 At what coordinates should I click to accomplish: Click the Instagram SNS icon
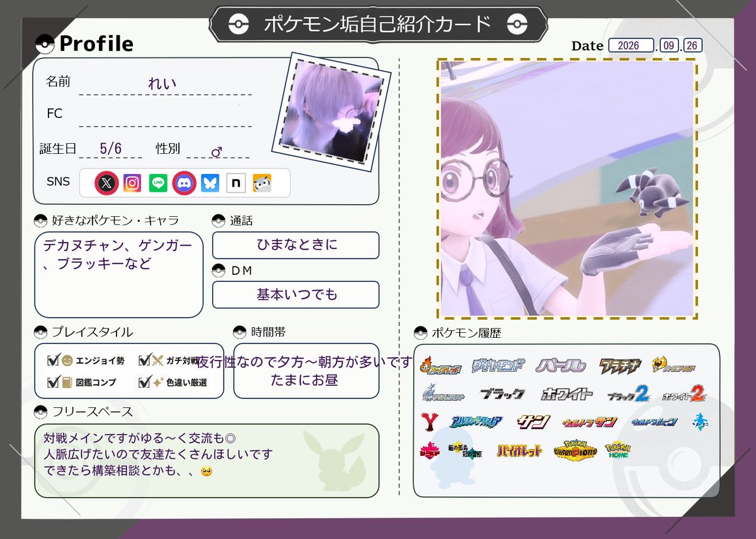(132, 183)
